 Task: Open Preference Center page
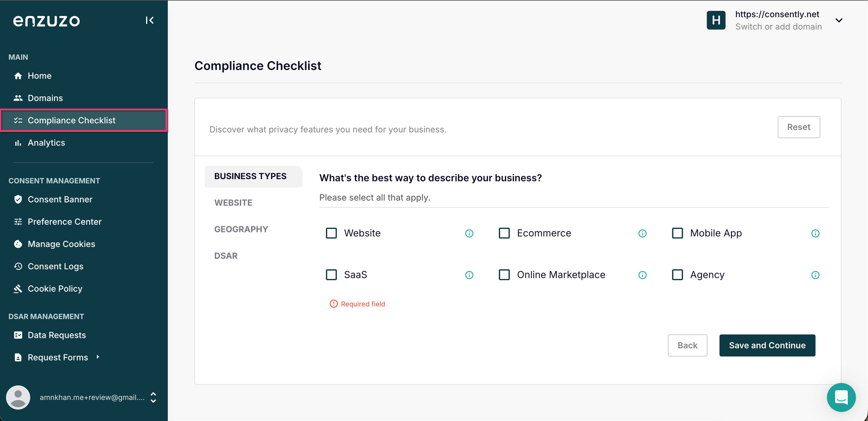[x=84, y=222]
